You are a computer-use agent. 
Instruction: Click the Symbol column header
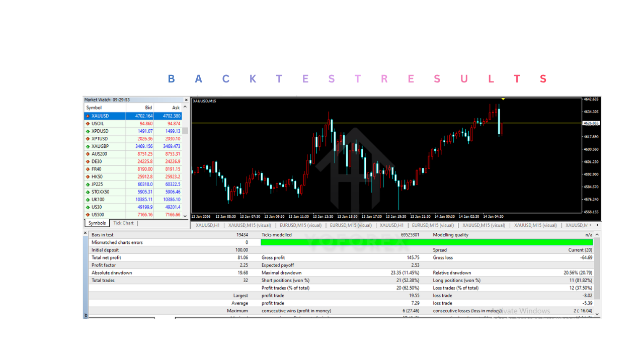pyautogui.click(x=94, y=107)
